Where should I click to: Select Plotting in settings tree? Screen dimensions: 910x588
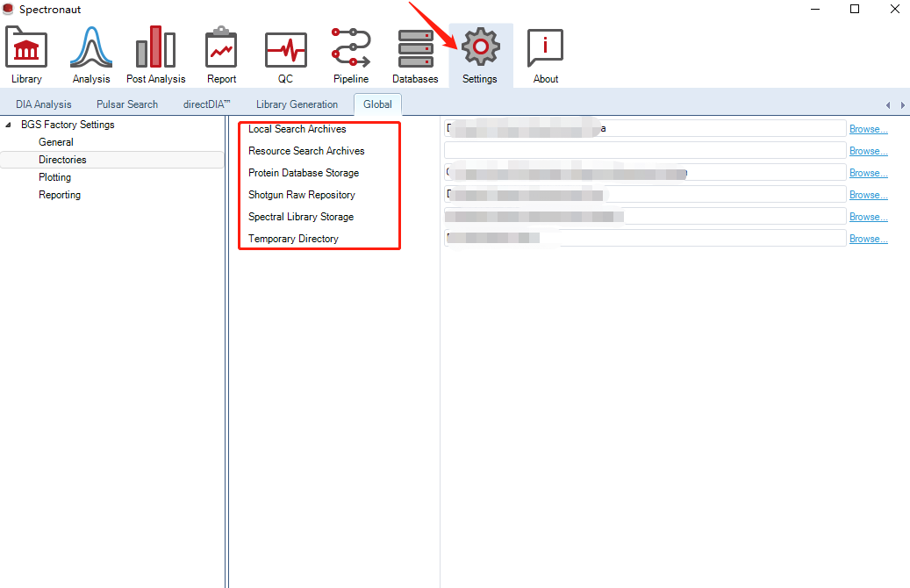[54, 177]
